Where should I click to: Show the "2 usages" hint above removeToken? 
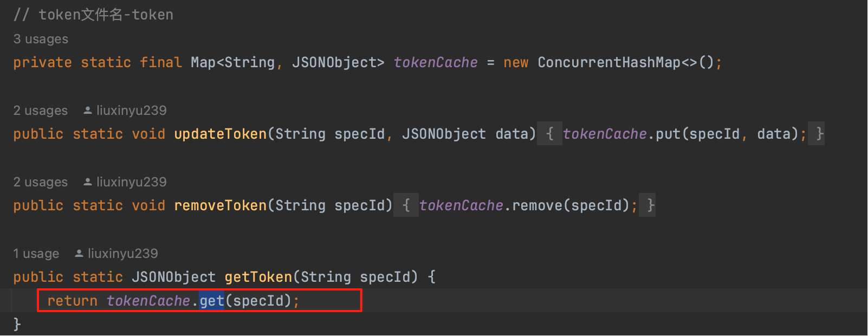(41, 182)
